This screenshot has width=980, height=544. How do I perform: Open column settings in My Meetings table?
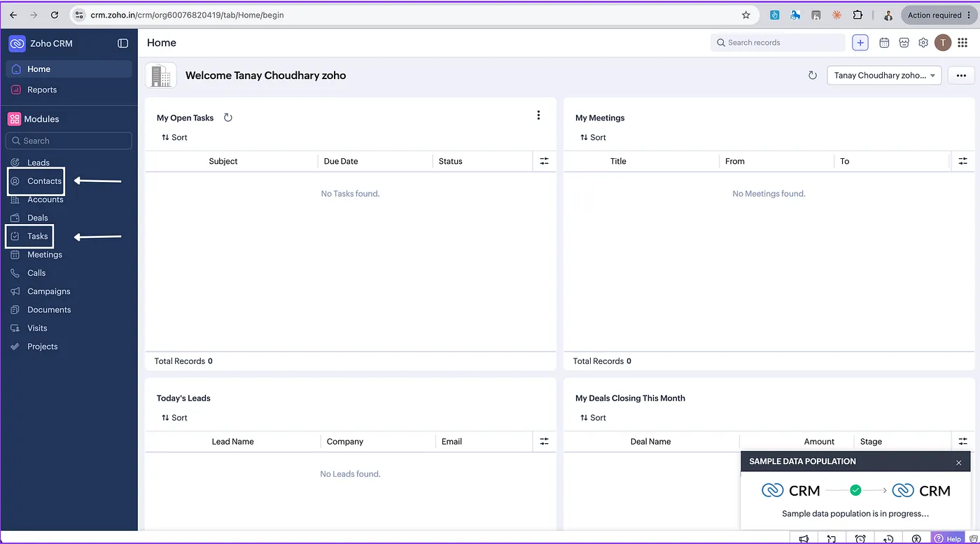(962, 161)
